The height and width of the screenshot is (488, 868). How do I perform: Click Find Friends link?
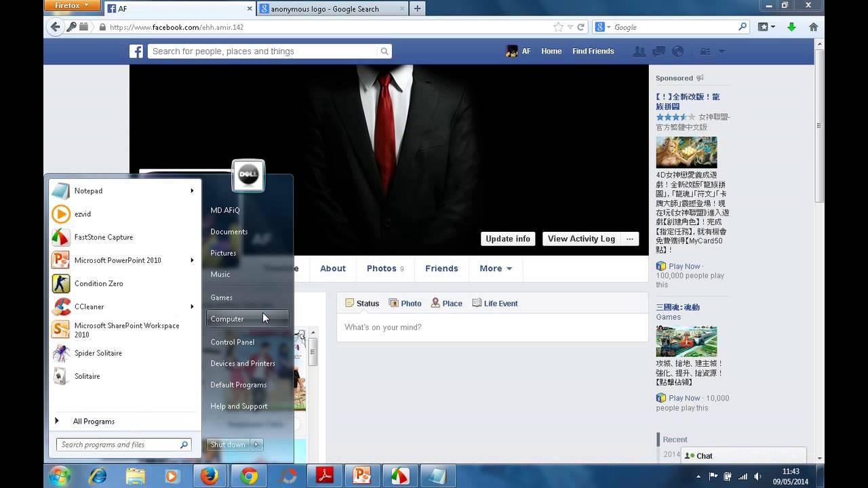[x=593, y=52]
